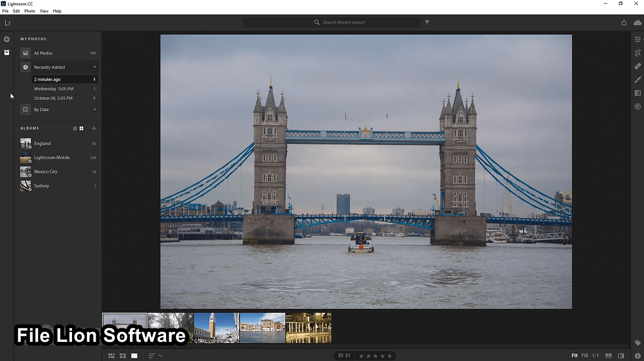Open the Sydney album

tap(58, 186)
